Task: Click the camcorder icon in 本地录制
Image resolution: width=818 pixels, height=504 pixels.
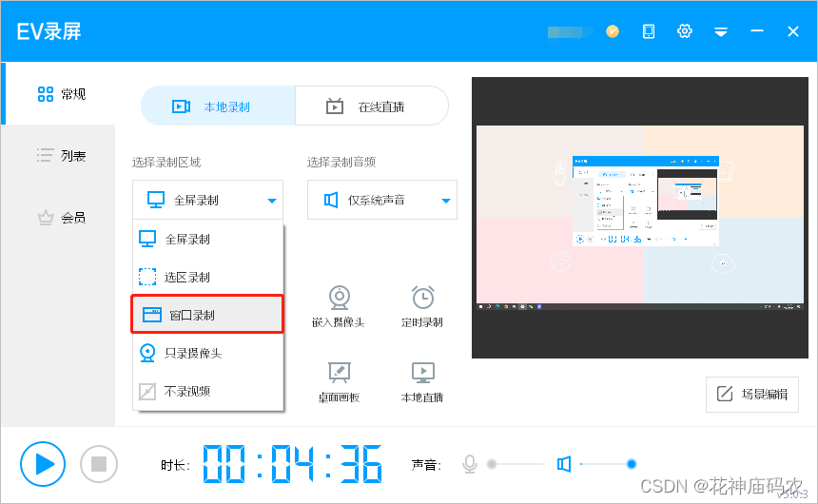Action: [181, 107]
